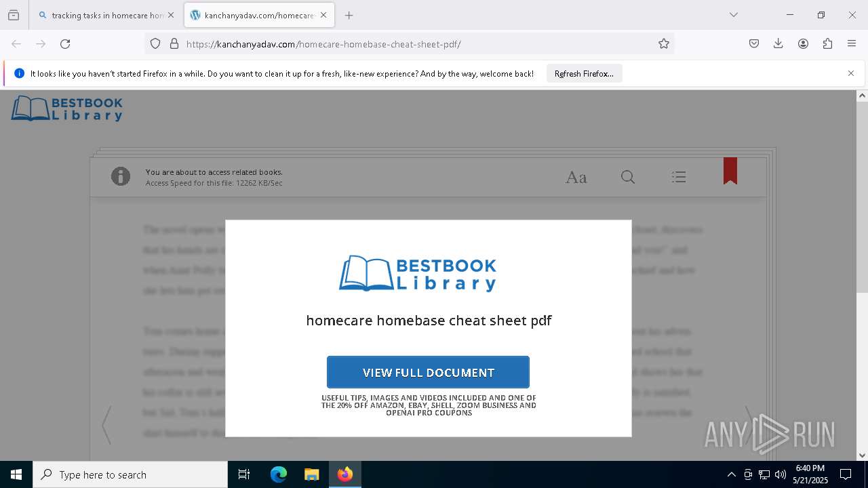Click the red bookmark ribbon
Viewport: 868px width, 488px height.
[x=730, y=171]
